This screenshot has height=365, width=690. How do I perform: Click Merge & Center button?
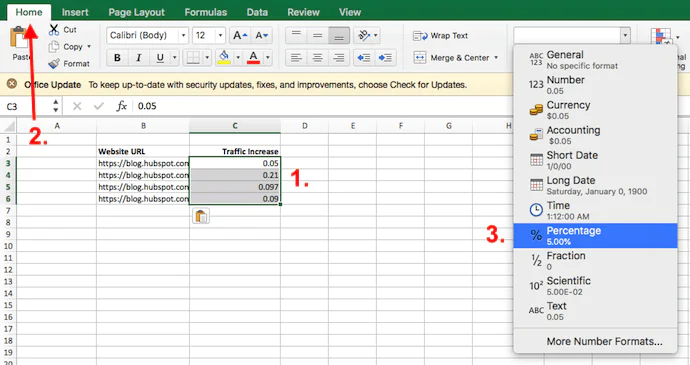(x=451, y=58)
